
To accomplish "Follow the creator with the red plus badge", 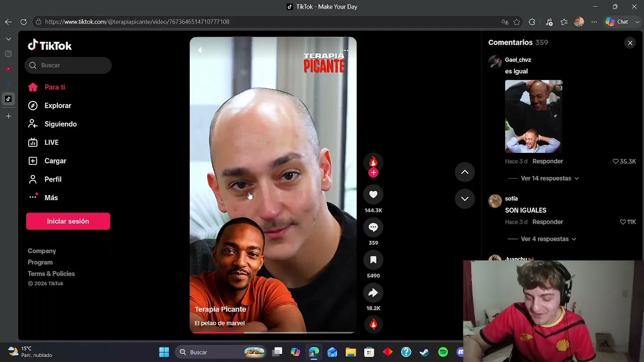I will 373,173.
